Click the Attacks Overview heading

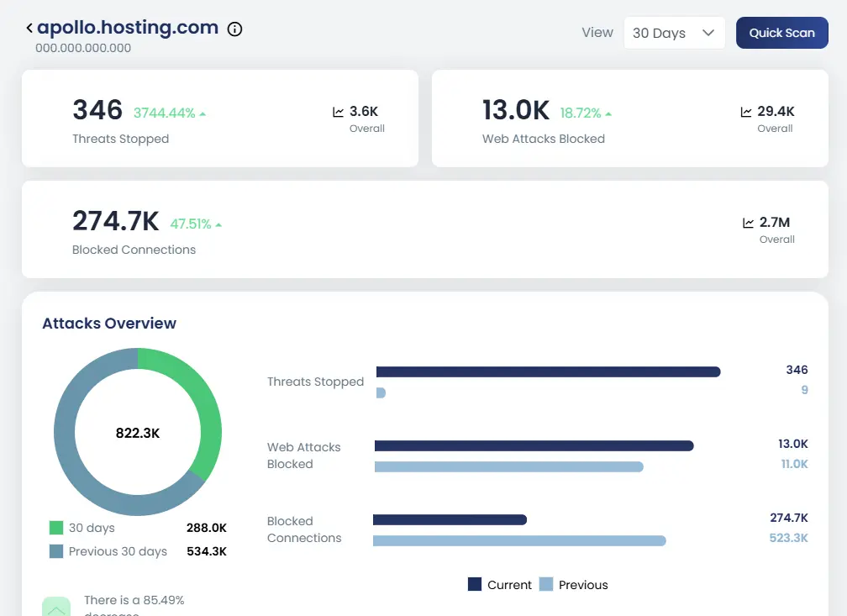(109, 324)
